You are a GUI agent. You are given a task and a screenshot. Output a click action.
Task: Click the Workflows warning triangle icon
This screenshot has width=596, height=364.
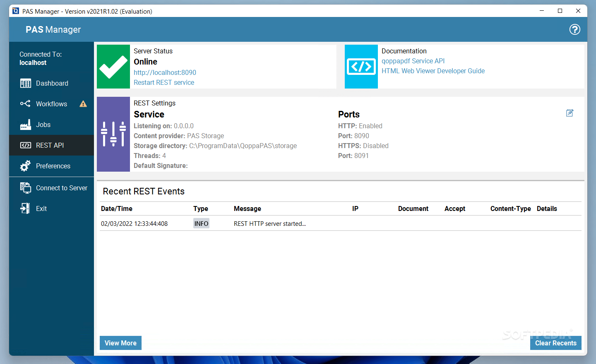tap(83, 104)
